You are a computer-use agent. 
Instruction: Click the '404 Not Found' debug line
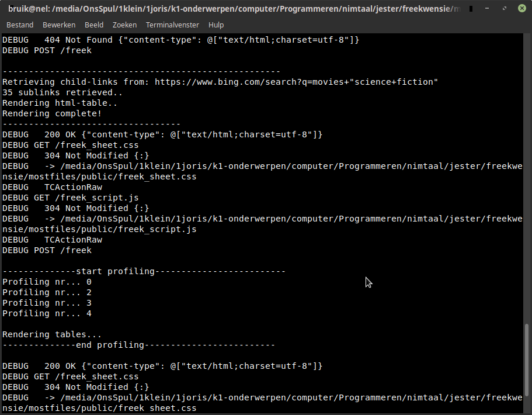180,40
